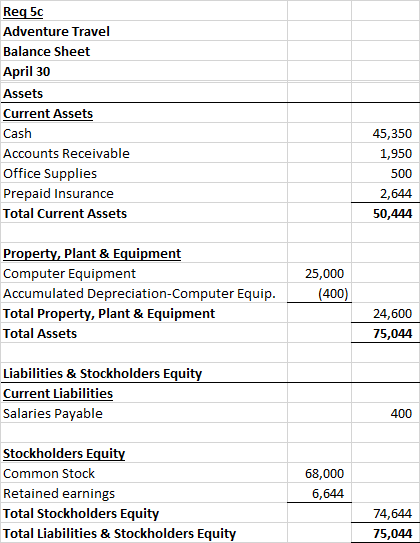This screenshot has height=543, width=420.
Task: Click 'Liabilities & Stockholders Equity' heading
Action: 102,374
